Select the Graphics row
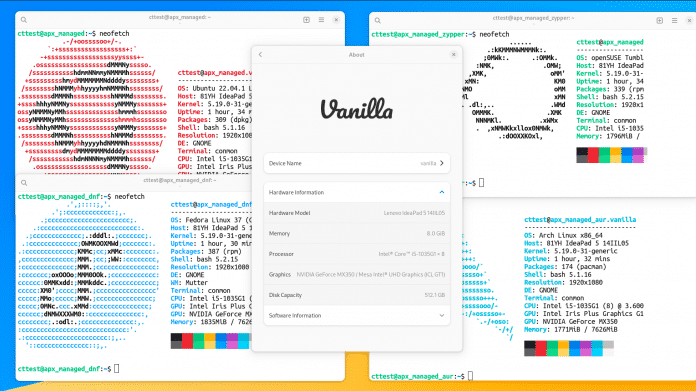The width and height of the screenshot is (696, 391). coord(356,274)
